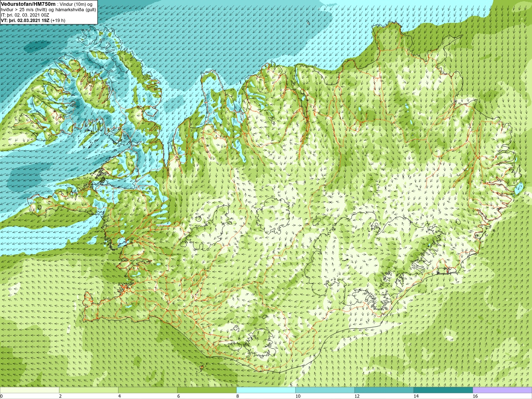The height and width of the screenshot is (399, 532).
Task: Click the legend tick label '12'
Action: (357, 396)
